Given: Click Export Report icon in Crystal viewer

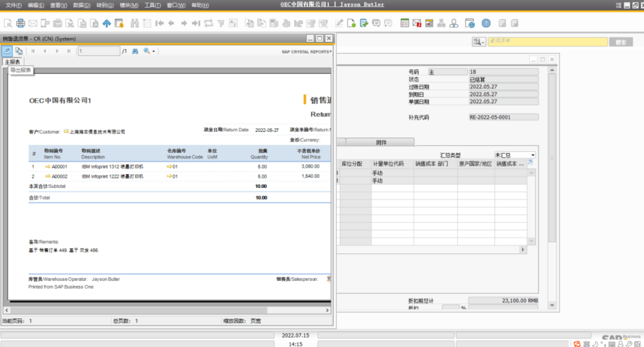Looking at the screenshot, I should (7, 51).
